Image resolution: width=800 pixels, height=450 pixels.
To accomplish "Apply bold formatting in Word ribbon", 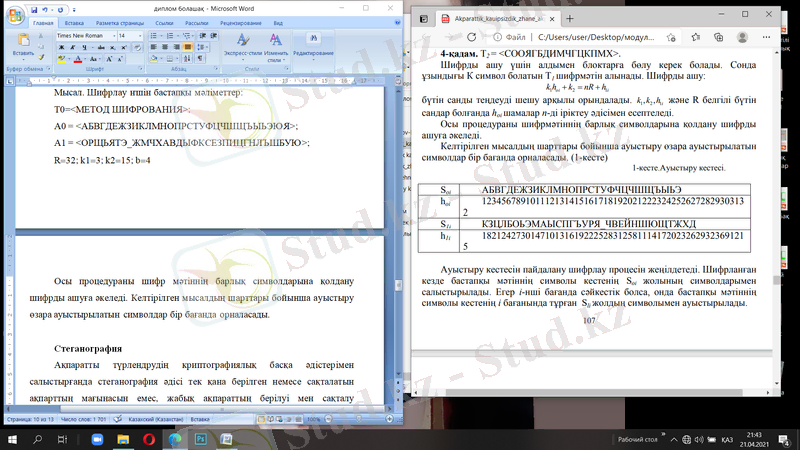I will point(61,48).
